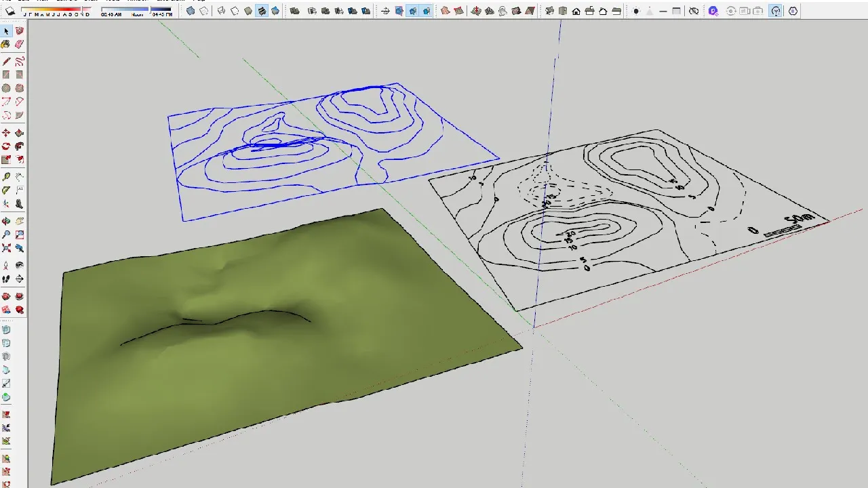Image resolution: width=868 pixels, height=488 pixels.
Task: Select the Freehand squiggle tool
Action: coord(20,62)
